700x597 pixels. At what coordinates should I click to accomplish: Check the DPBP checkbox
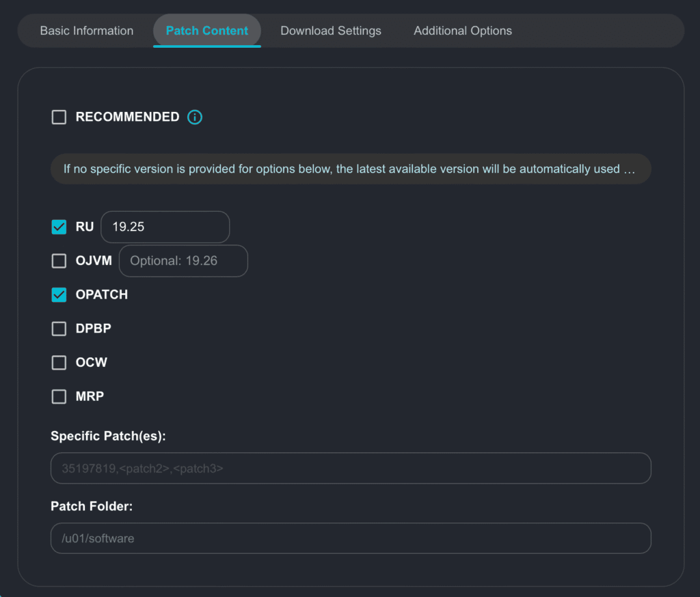(59, 329)
